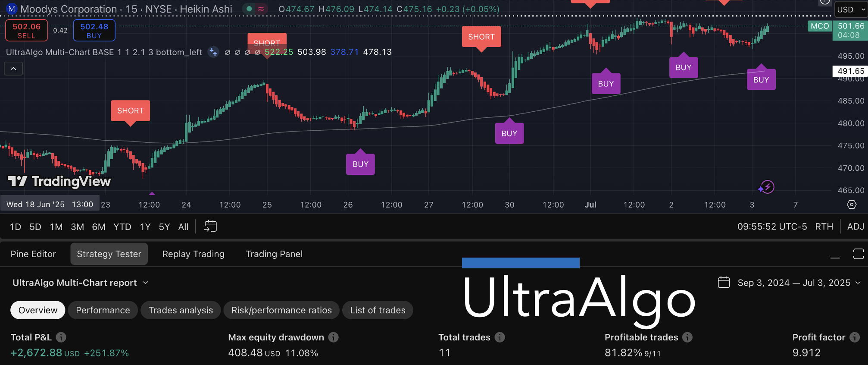This screenshot has height=365, width=868.
Task: Open the Sep 3, 2024 — Jul 3, 2025 date range dropdown
Action: 799,283
